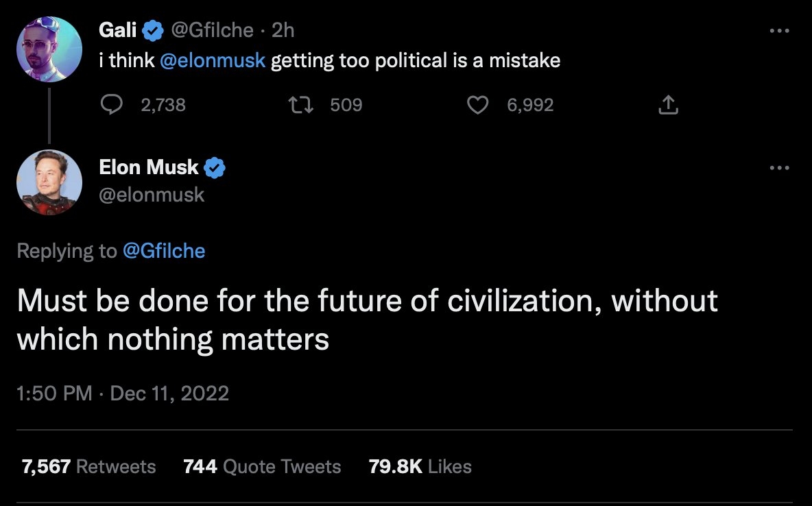
Task: Open more options on Elon Musk's reply
Action: (x=779, y=167)
